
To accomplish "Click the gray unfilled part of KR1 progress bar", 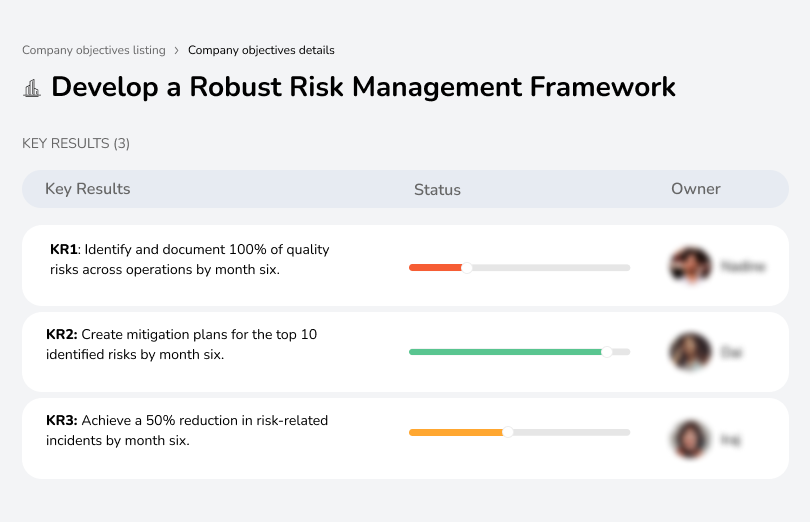I will click(x=550, y=267).
